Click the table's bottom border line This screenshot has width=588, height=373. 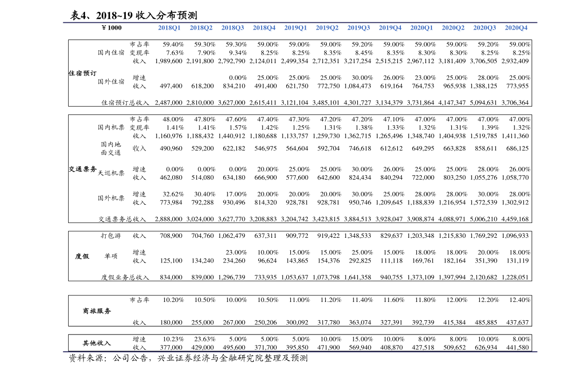tap(300, 352)
